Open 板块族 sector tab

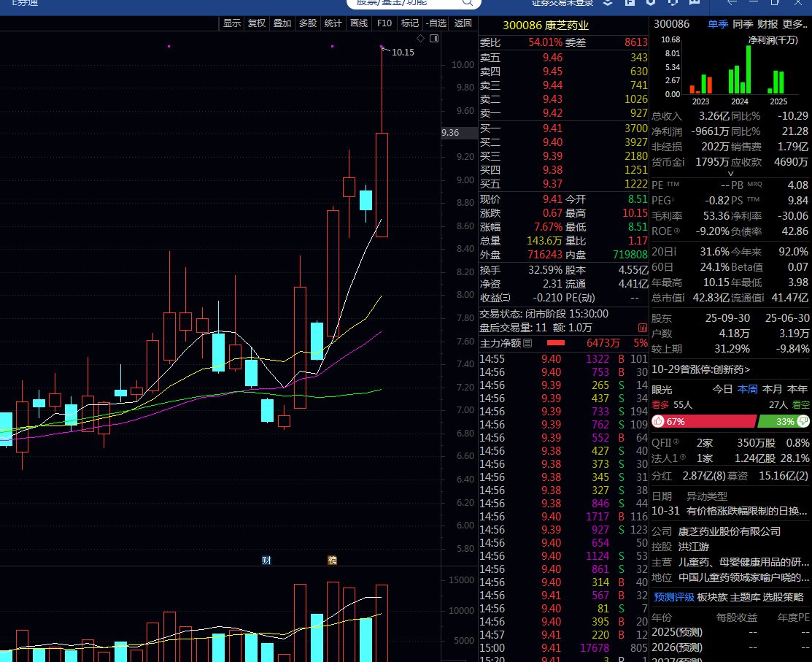tap(712, 597)
